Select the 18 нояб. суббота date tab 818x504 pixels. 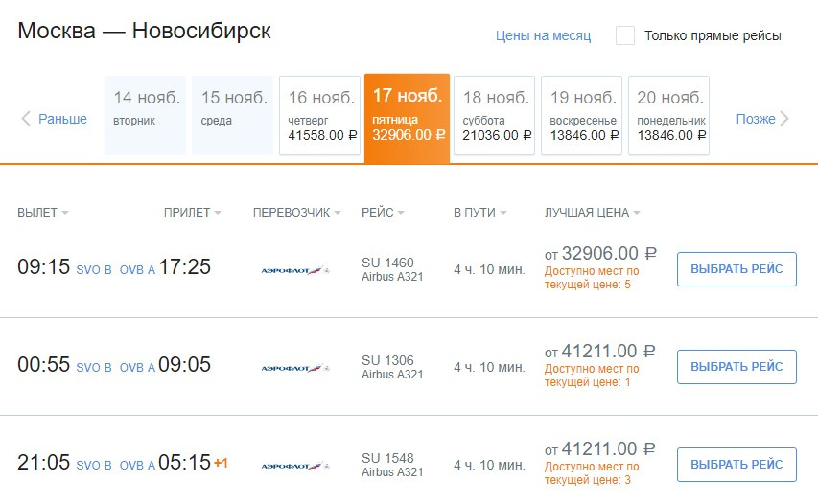click(494, 115)
